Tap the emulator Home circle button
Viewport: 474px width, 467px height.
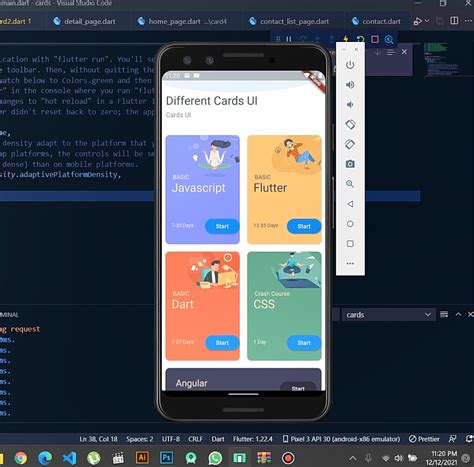(350, 224)
